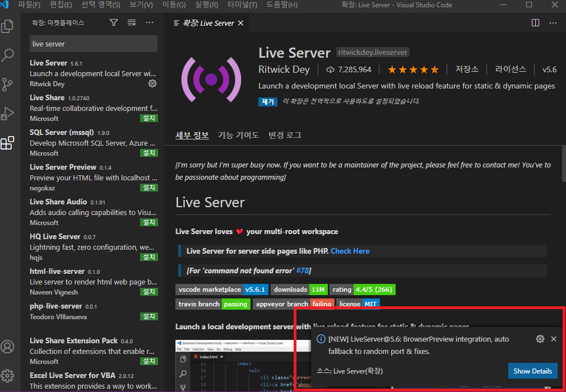Open the Explorer view in activity bar
Image resolution: width=566 pixels, height=392 pixels.
[7, 26]
